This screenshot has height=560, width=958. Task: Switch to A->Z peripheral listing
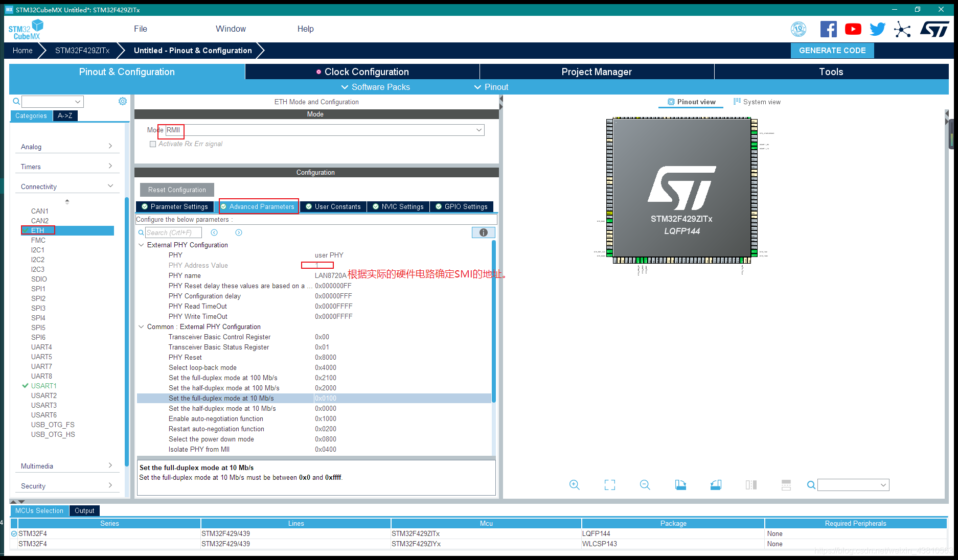click(x=65, y=115)
